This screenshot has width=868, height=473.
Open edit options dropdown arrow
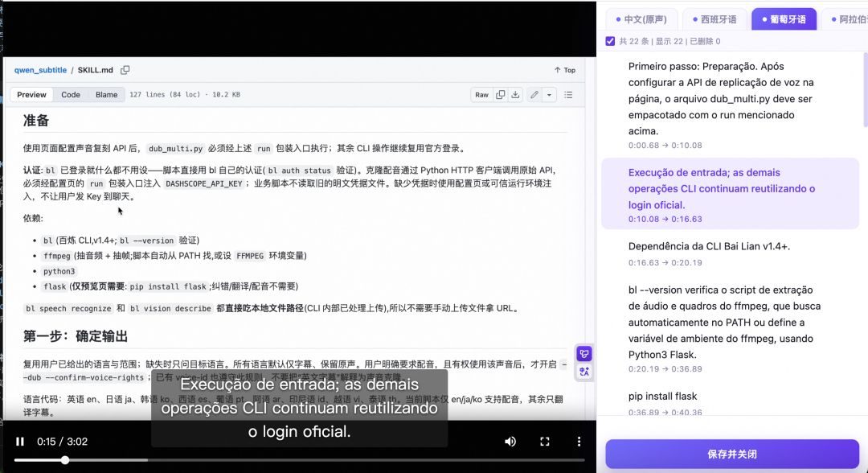549,95
